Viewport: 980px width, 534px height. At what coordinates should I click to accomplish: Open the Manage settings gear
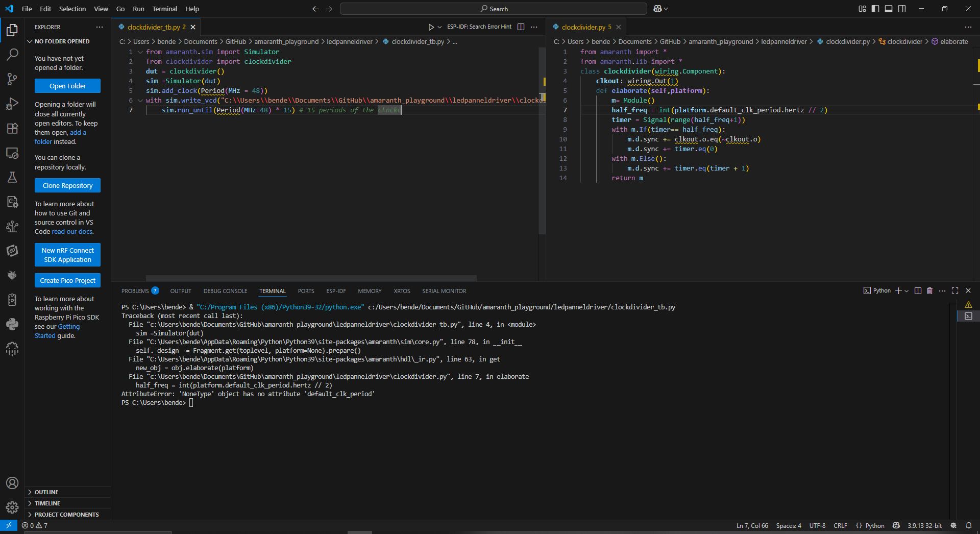pos(12,507)
